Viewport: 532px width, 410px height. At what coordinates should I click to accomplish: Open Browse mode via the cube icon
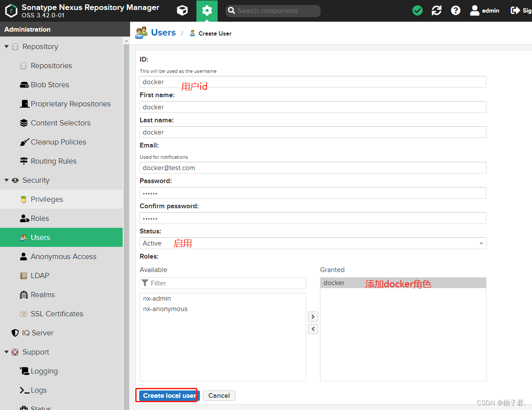point(182,10)
